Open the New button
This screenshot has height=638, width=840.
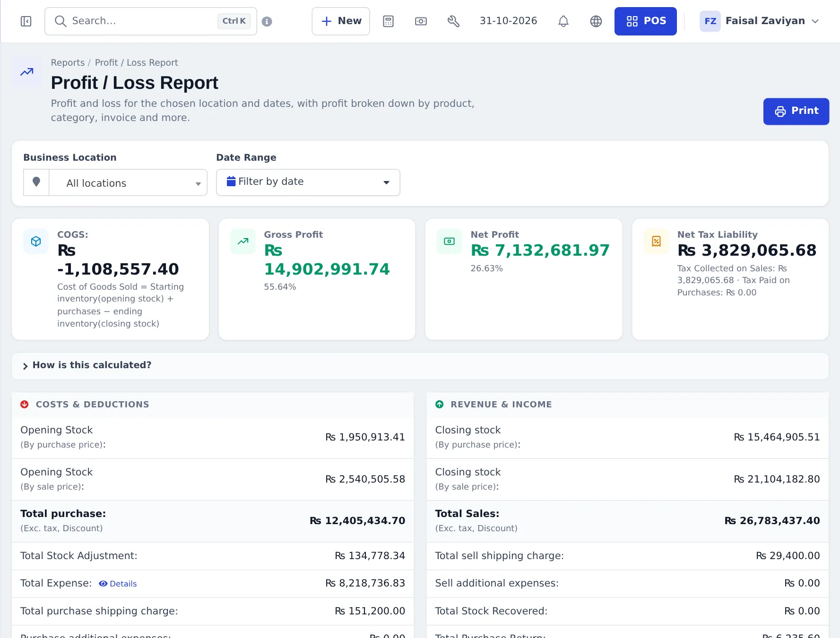[x=340, y=21]
